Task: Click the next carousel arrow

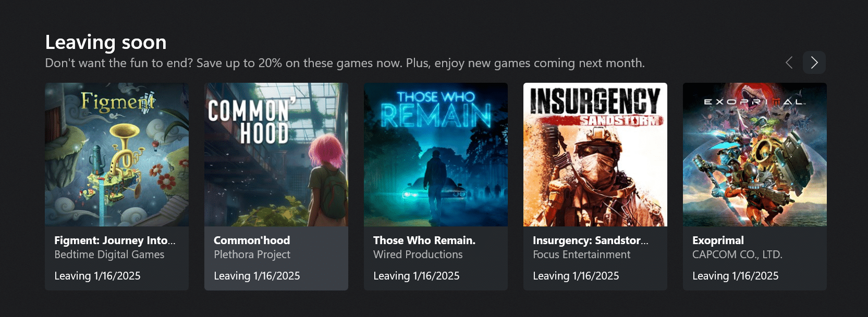Action: coord(814,62)
